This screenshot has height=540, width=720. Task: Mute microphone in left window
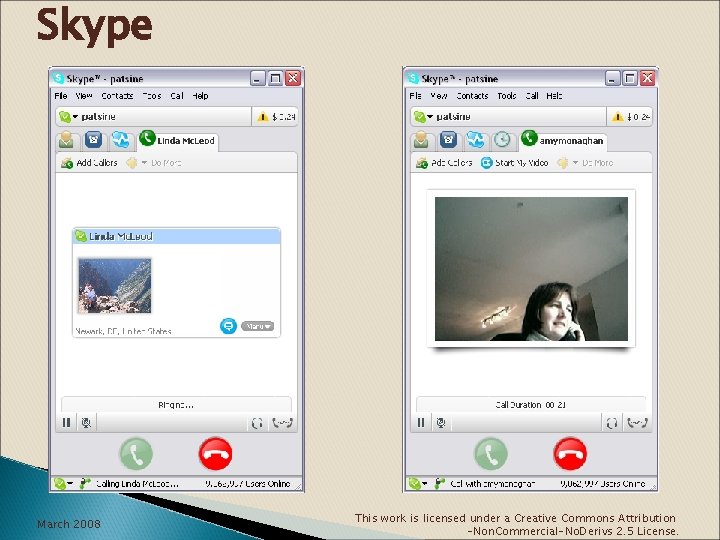point(86,422)
